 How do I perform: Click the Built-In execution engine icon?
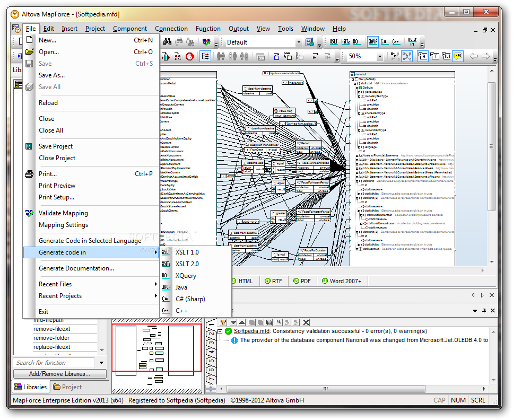[x=412, y=42]
